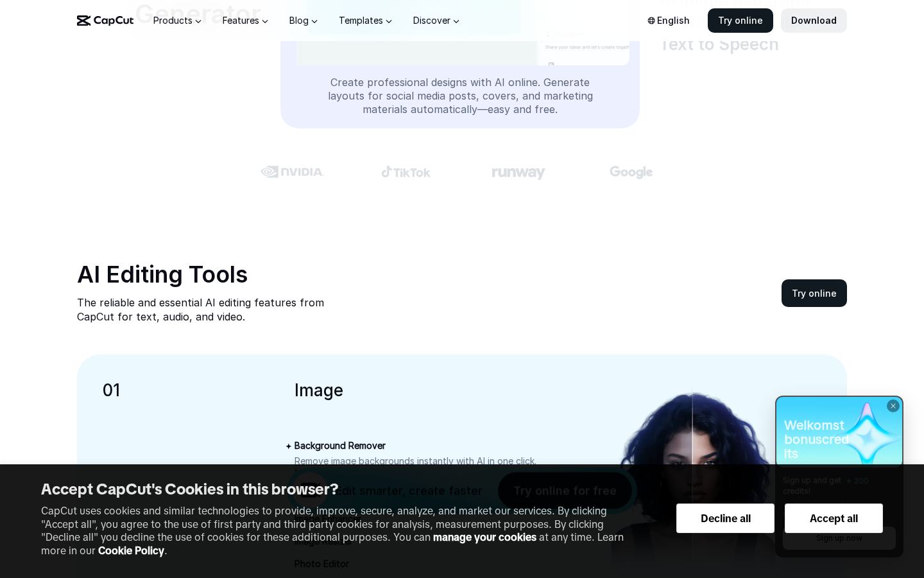Select the runway logo
This screenshot has height=578, width=924.
518,172
